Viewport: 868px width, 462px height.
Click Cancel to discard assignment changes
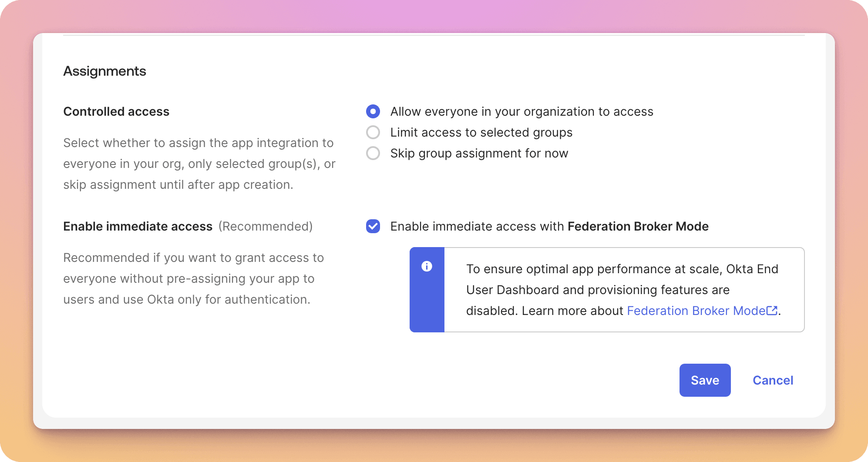773,380
